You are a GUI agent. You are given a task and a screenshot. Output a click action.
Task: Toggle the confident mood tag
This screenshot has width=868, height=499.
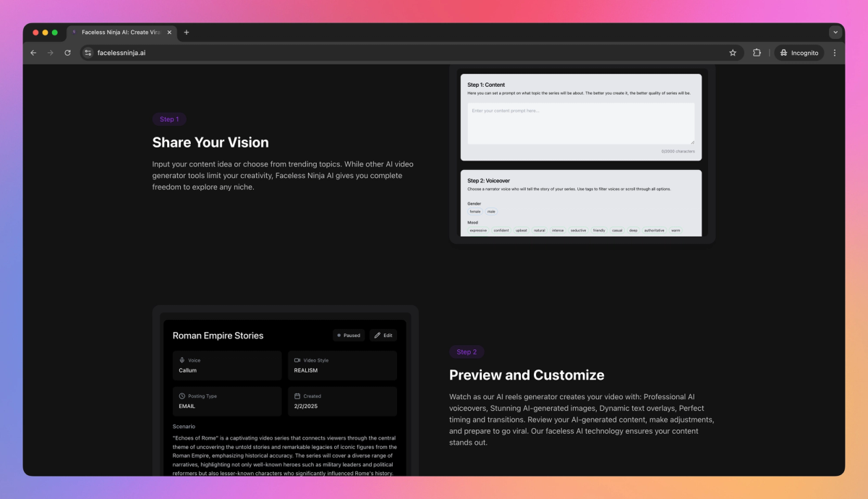501,231
